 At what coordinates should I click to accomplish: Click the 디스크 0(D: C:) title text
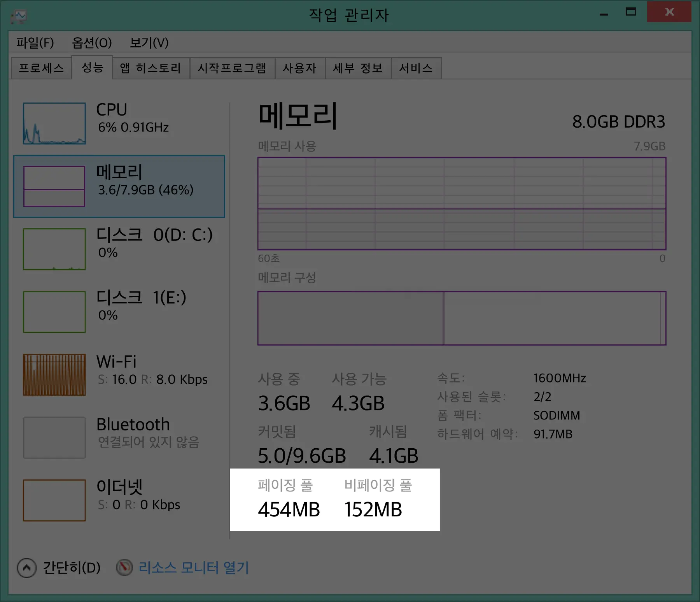coord(154,235)
